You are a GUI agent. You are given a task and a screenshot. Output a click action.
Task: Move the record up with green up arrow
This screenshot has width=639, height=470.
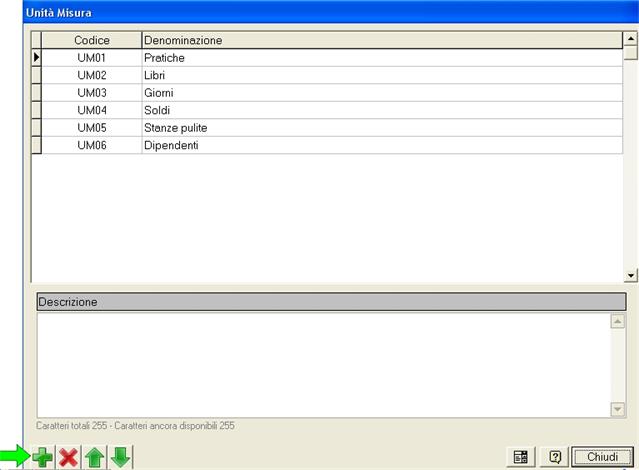point(94,457)
